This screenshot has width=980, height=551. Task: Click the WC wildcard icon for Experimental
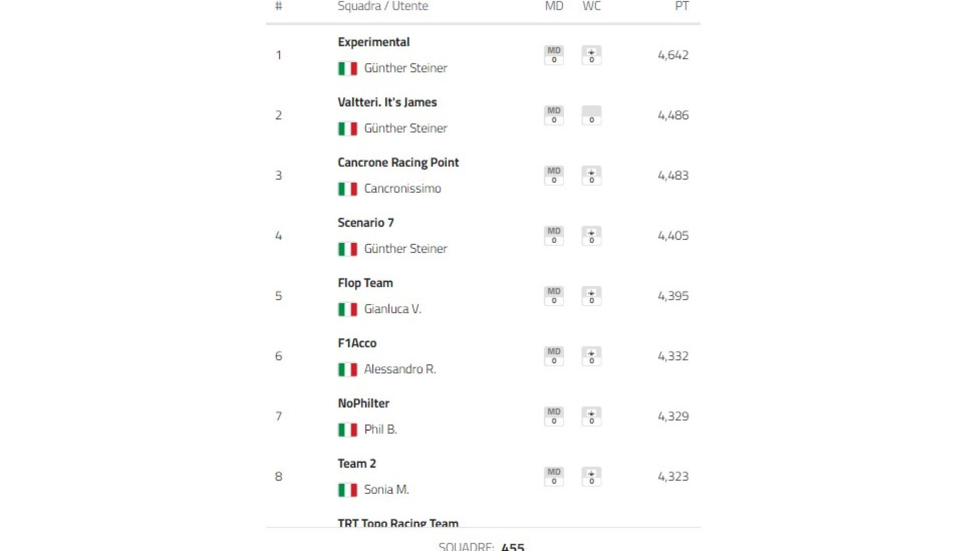[592, 55]
